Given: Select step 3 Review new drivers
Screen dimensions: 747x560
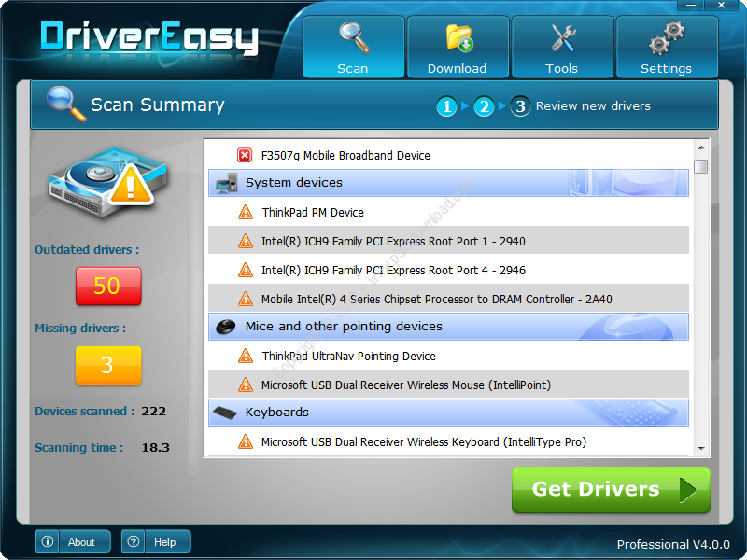Looking at the screenshot, I should pos(520,106).
